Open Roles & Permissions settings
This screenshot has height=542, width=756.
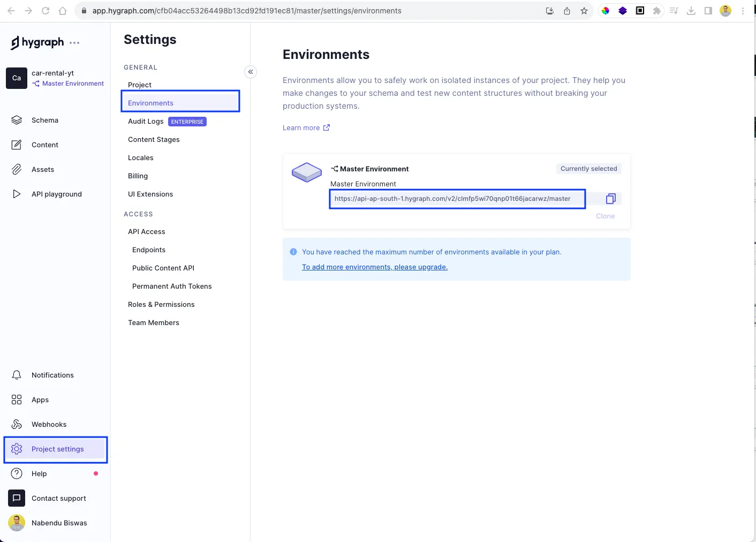coord(161,305)
